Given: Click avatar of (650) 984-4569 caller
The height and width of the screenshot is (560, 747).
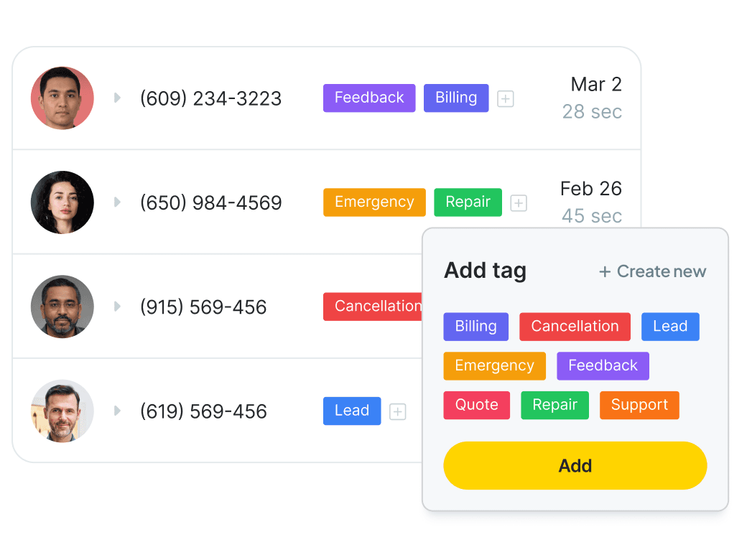Looking at the screenshot, I should pyautogui.click(x=62, y=202).
